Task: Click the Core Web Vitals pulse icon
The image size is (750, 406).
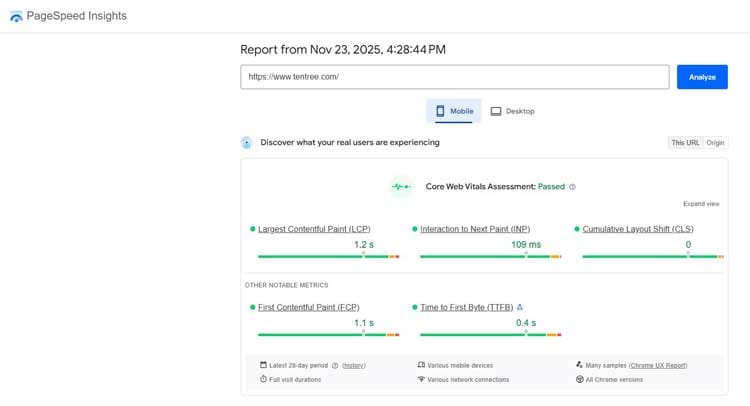Action: 401,187
